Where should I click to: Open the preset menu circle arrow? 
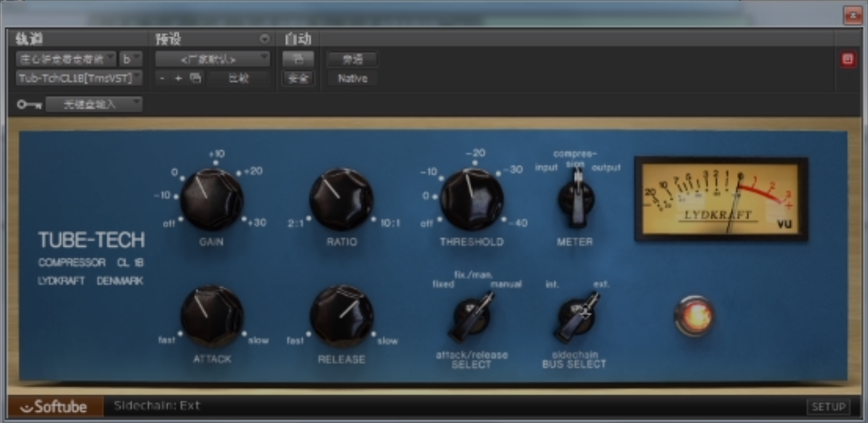(x=264, y=39)
